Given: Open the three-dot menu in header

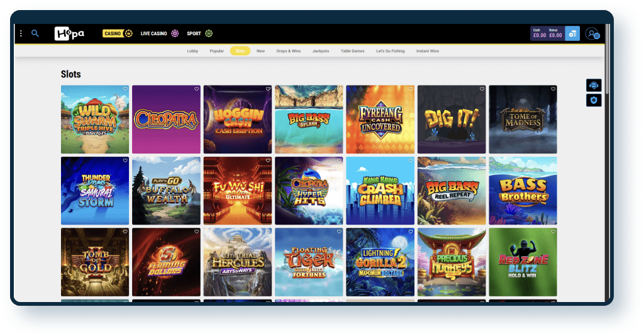Looking at the screenshot, I should (21, 33).
